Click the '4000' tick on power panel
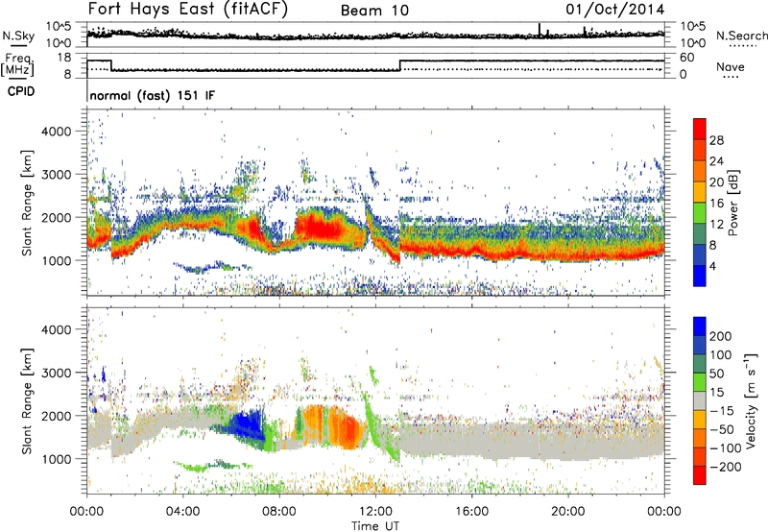768x532 pixels. (57, 132)
